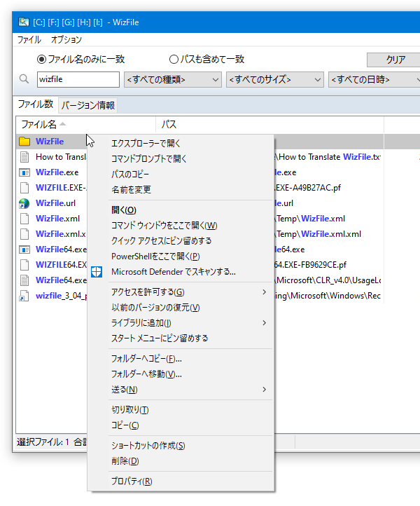The image size is (420, 506).
Task: Select the パスも含めて一致 radio button
Action: point(174,59)
